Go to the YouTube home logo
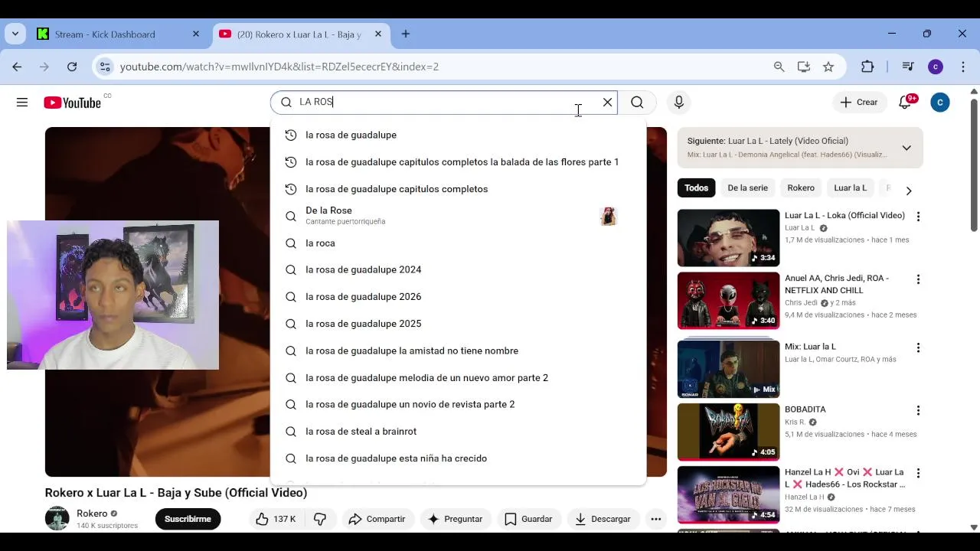This screenshot has width=980, height=551. (x=73, y=103)
